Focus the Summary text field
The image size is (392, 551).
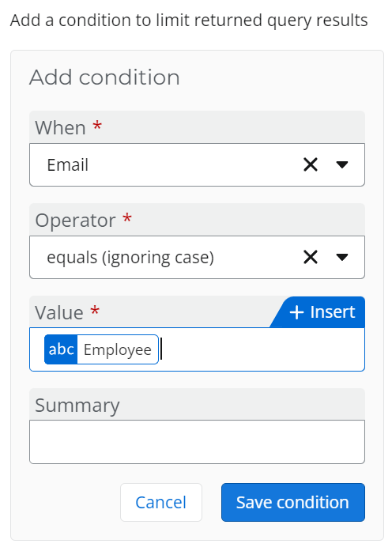click(197, 442)
